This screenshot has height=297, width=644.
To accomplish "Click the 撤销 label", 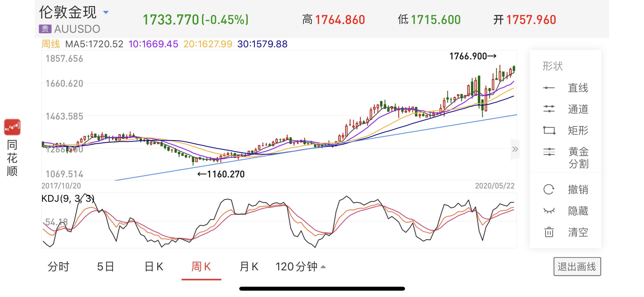I will pyautogui.click(x=578, y=190).
